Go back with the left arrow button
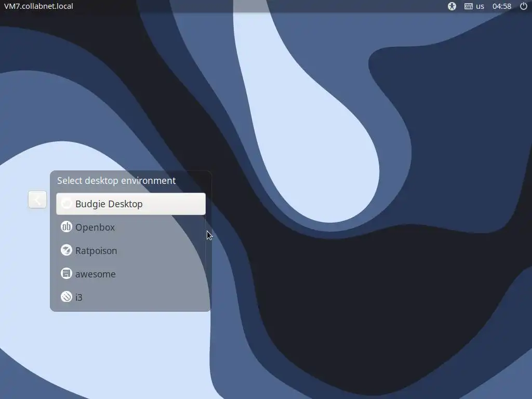Viewport: 532px width, 399px height. 37,199
